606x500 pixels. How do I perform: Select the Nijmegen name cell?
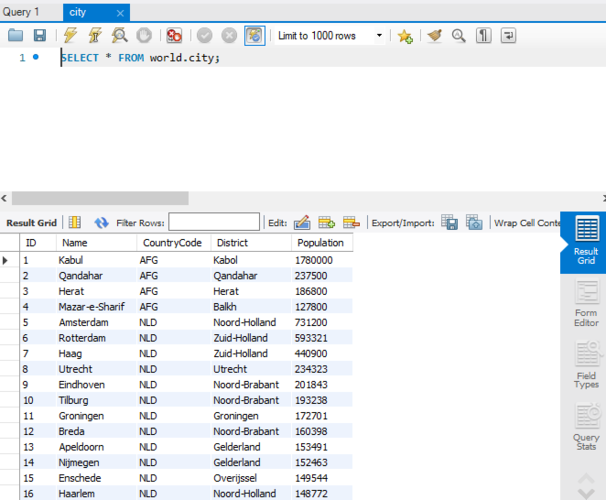pos(97,463)
